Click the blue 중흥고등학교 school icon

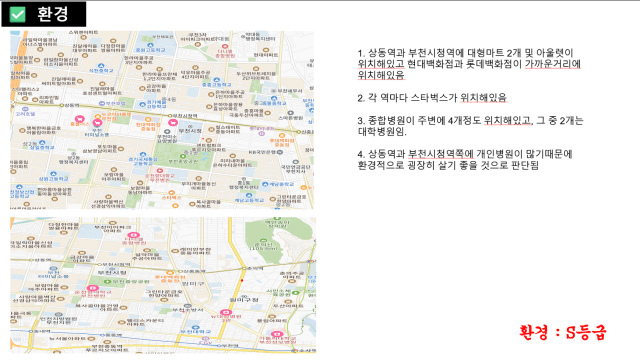pos(217,80)
